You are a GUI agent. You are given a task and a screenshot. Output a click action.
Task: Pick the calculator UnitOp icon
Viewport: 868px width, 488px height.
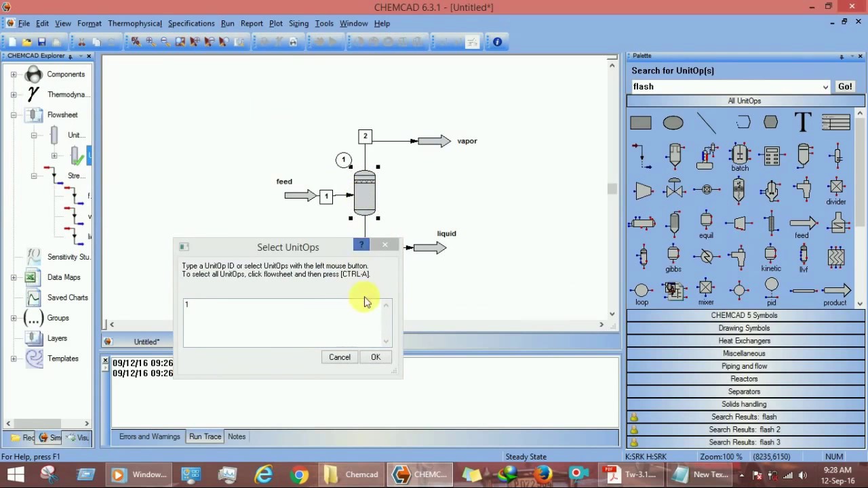click(x=772, y=156)
